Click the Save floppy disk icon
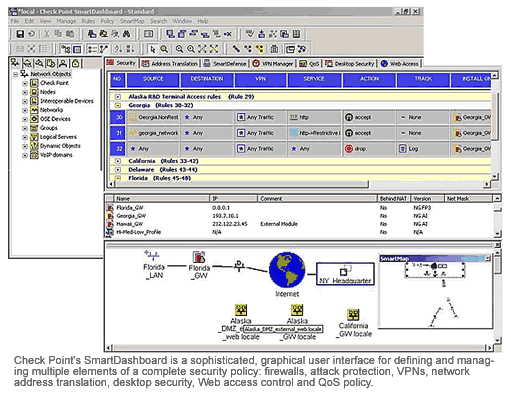Viewport: 511px width, 394px height. 20,34
